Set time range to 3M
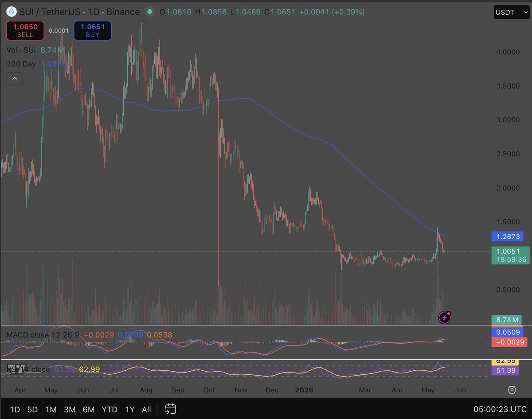 tap(70, 410)
